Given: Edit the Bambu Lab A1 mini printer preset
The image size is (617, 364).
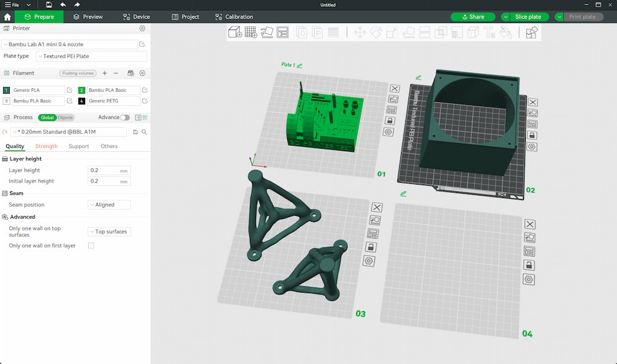Looking at the screenshot, I should point(142,44).
